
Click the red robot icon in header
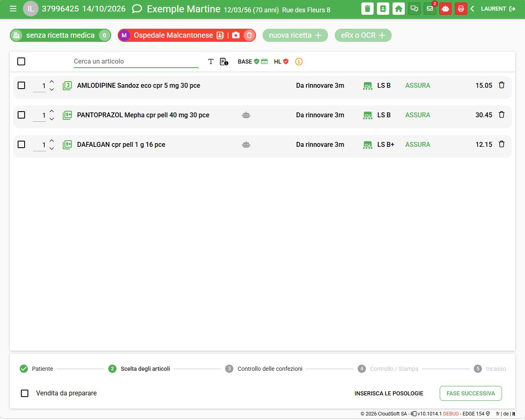[x=445, y=9]
